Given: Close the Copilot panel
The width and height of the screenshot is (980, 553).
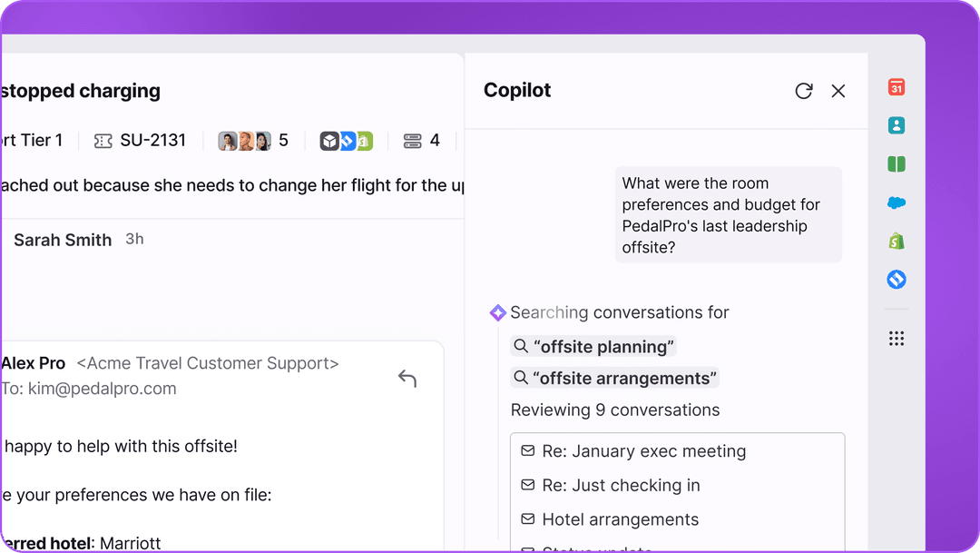Looking at the screenshot, I should click(x=838, y=91).
